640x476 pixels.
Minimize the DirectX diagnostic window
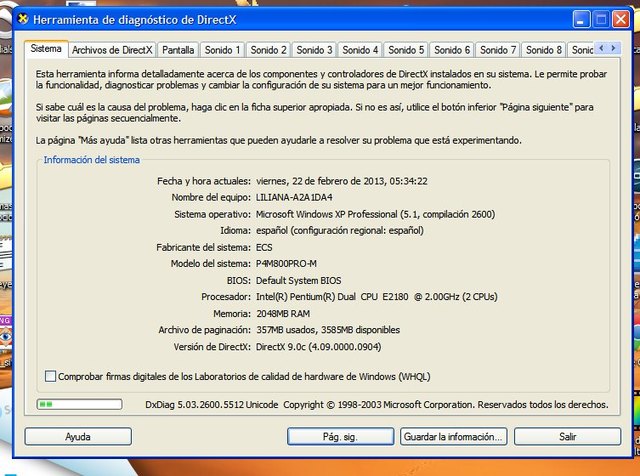pyautogui.click(x=581, y=19)
